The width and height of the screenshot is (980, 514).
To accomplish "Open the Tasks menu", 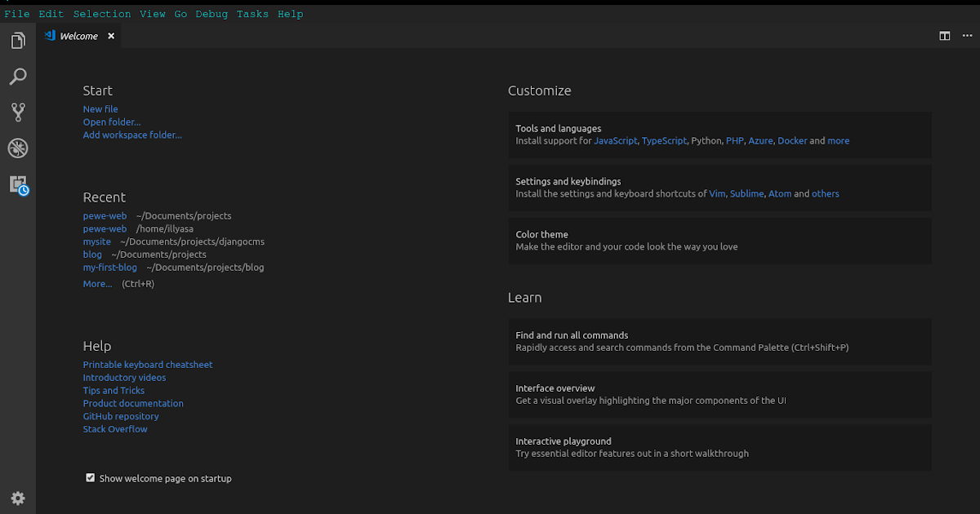I will [252, 14].
